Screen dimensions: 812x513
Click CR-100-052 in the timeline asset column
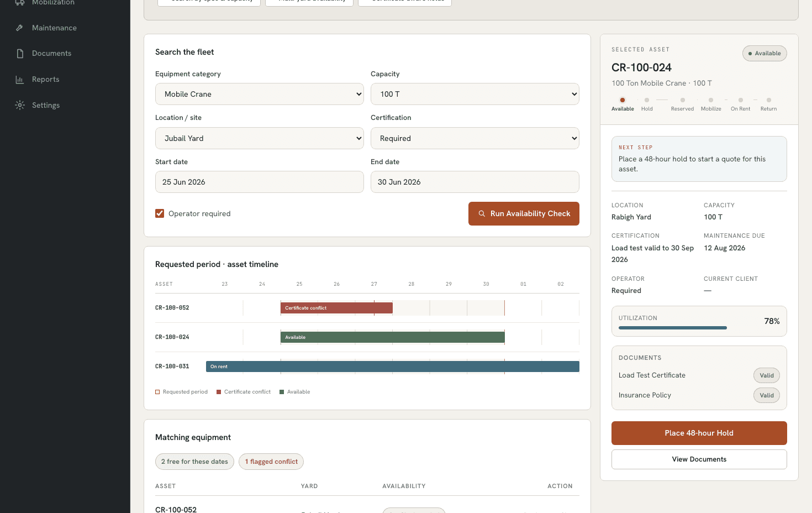click(172, 308)
